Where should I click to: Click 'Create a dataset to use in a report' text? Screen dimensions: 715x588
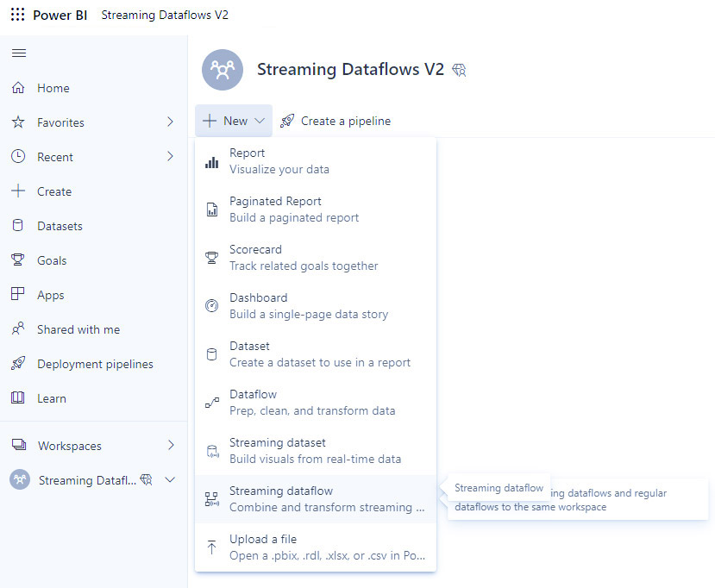tap(320, 363)
